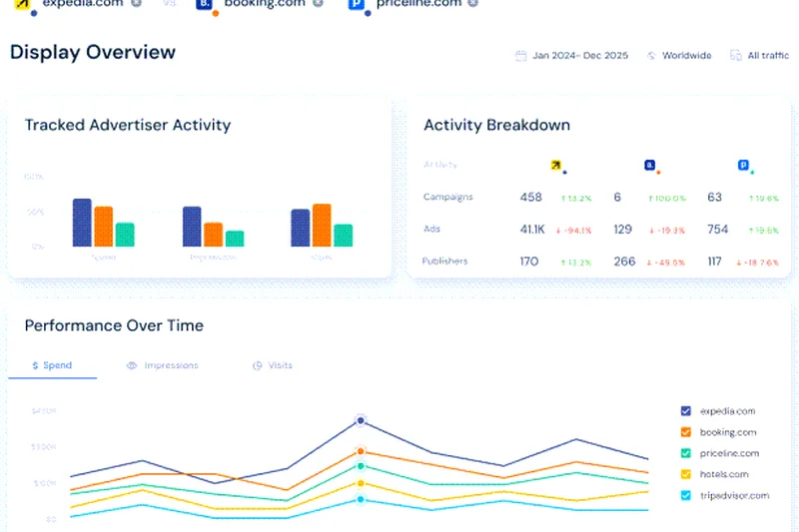
Task: Click the traffic icon next to All traffic
Action: click(735, 56)
